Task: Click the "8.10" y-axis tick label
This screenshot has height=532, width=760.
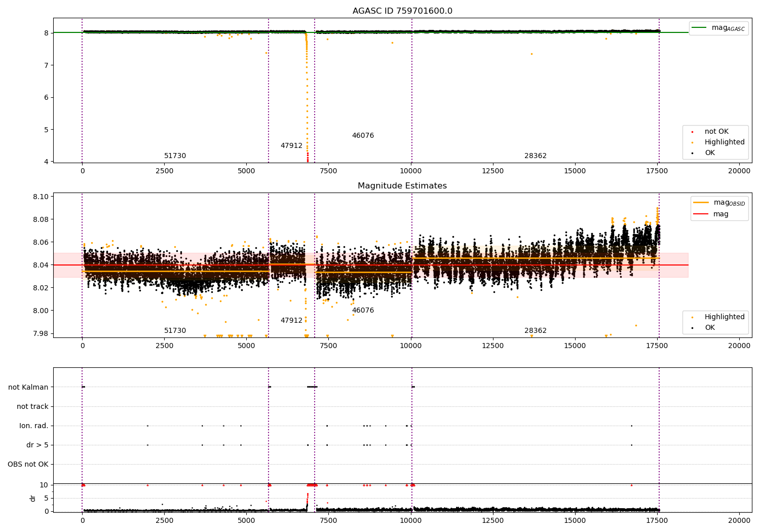Action: 41,197
